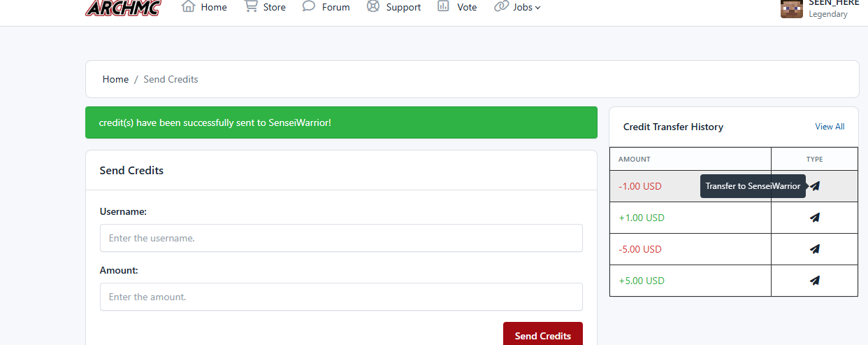Open View All transfer history link
Screen dimensions: 868x345
click(830, 127)
